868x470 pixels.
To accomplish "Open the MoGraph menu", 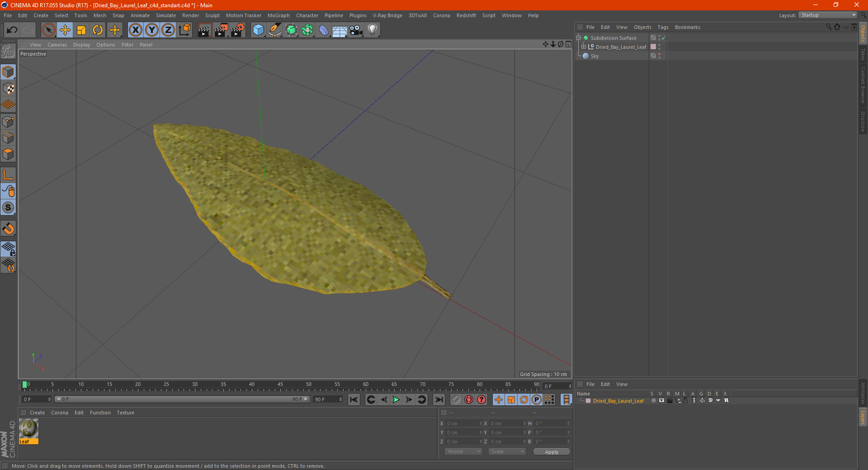I will pos(278,15).
